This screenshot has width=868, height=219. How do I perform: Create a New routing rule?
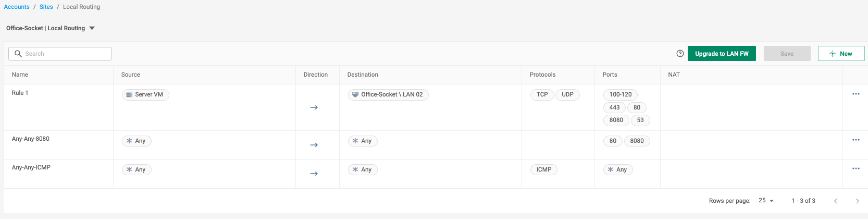841,54
